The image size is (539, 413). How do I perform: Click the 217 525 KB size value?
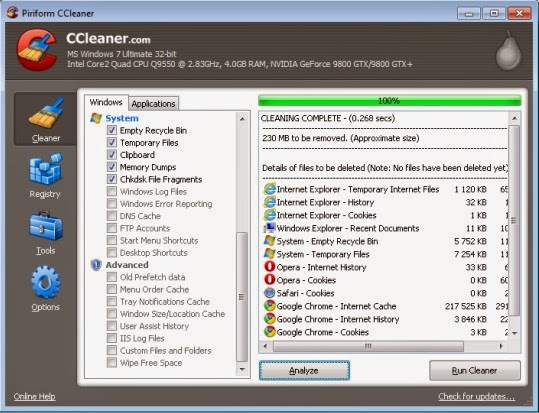tap(465, 306)
